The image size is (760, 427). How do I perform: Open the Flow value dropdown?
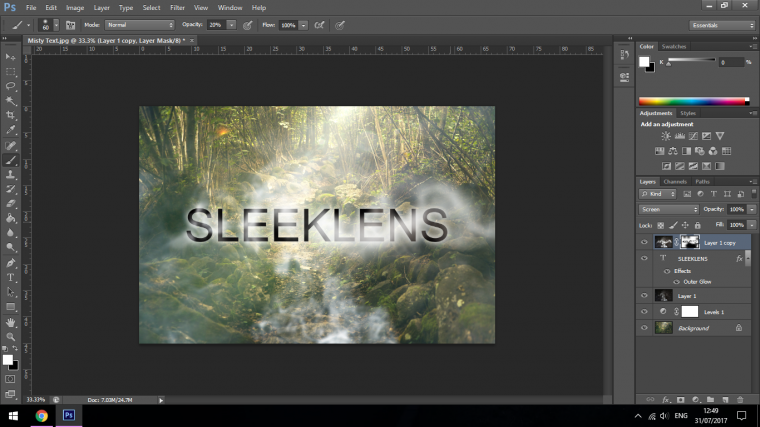pyautogui.click(x=303, y=25)
